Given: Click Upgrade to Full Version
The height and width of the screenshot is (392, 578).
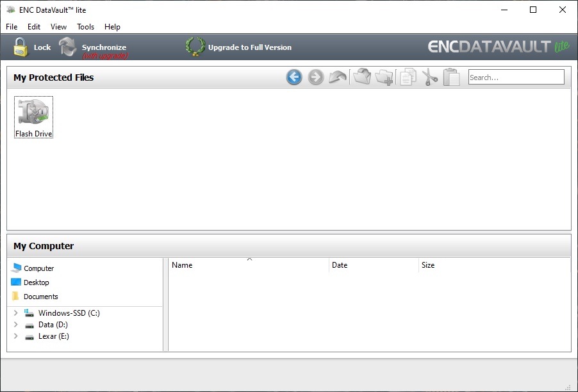Looking at the screenshot, I should point(249,47).
